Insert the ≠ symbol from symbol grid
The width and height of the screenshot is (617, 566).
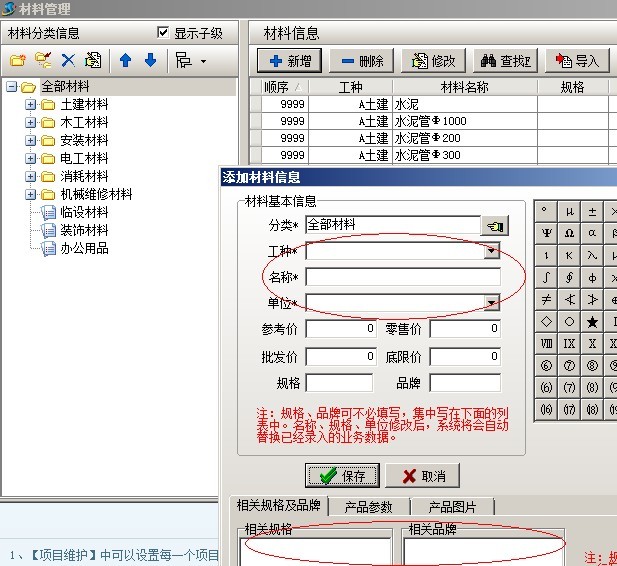click(x=546, y=299)
